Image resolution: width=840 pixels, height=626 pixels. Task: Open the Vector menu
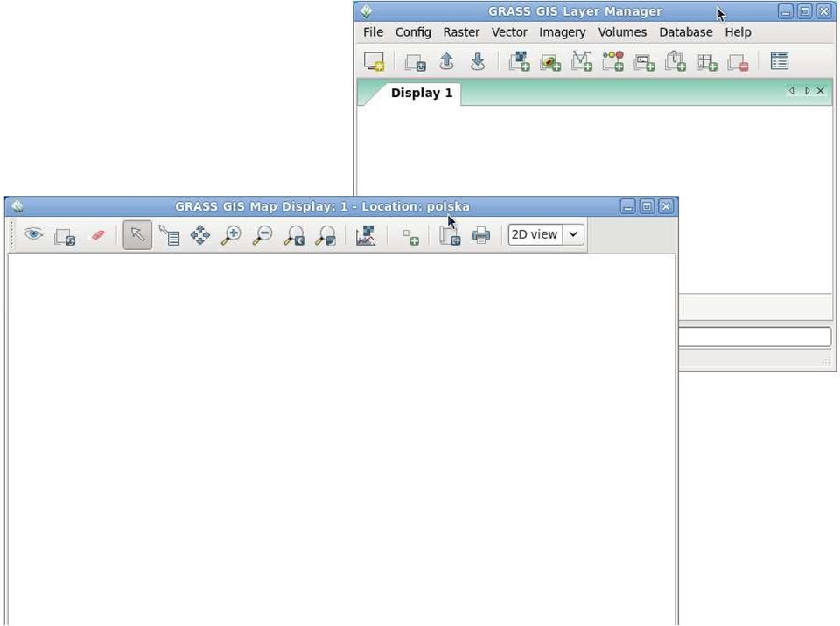509,32
